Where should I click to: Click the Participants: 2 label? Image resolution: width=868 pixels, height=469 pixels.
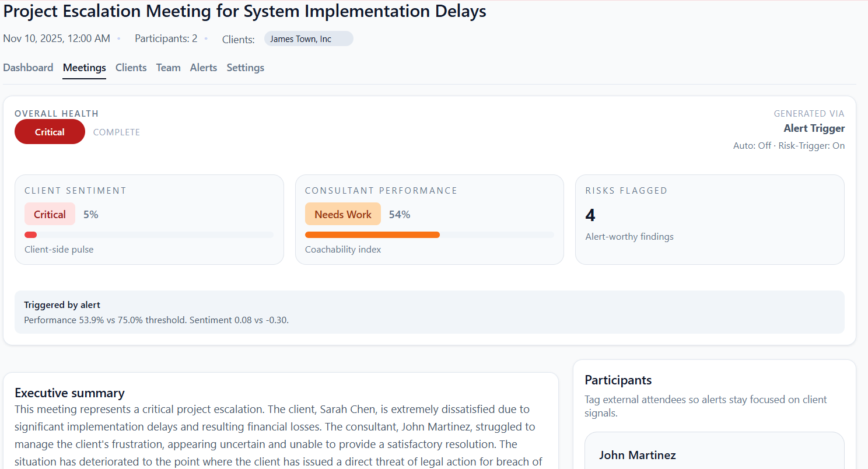166,38
